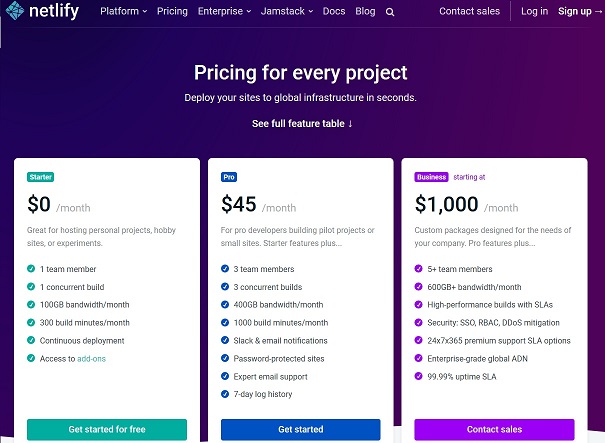Expand the Platform dropdown menu

coord(123,12)
